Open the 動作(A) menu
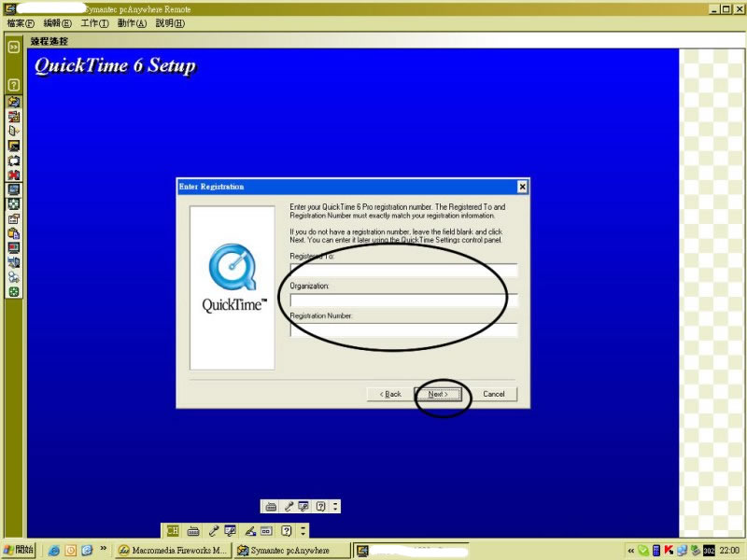This screenshot has height=560, width=747. point(132,23)
